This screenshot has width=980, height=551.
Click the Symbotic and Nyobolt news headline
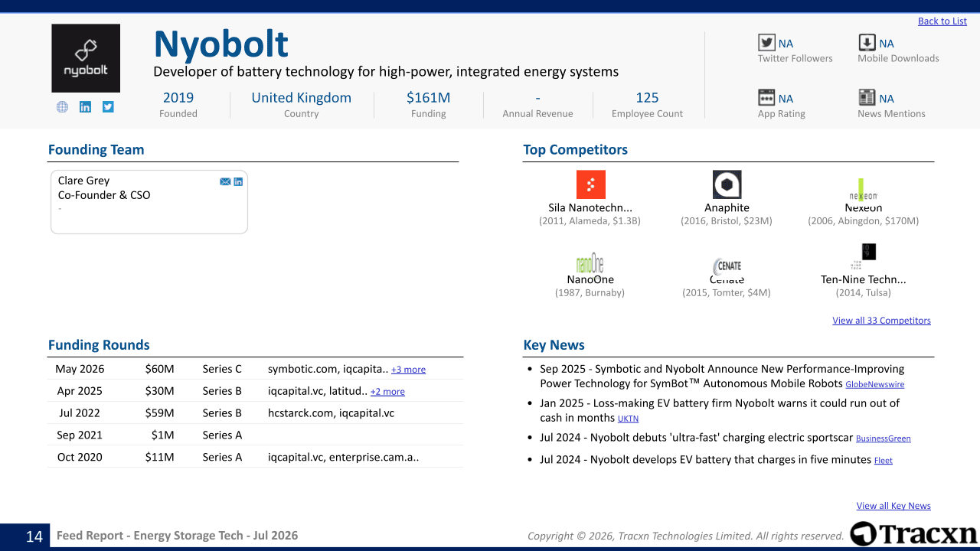[x=722, y=376]
